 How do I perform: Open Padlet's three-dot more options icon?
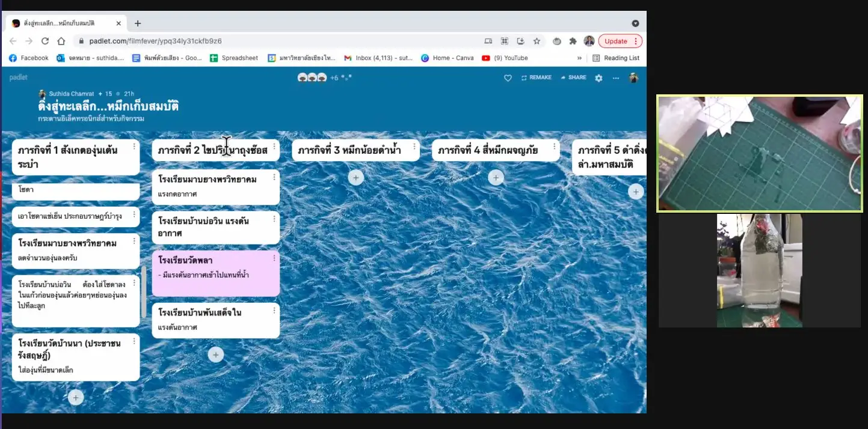615,78
